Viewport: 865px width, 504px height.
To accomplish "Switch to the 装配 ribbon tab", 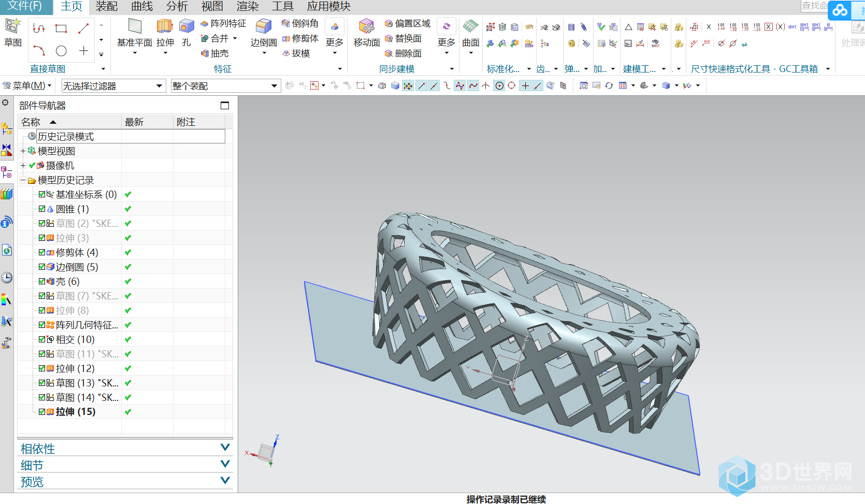I will click(x=107, y=6).
